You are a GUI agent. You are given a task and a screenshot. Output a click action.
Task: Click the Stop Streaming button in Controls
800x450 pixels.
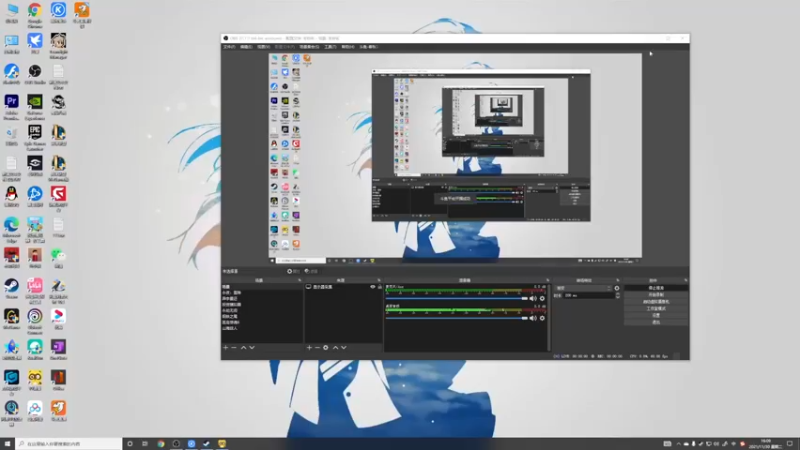(656, 288)
